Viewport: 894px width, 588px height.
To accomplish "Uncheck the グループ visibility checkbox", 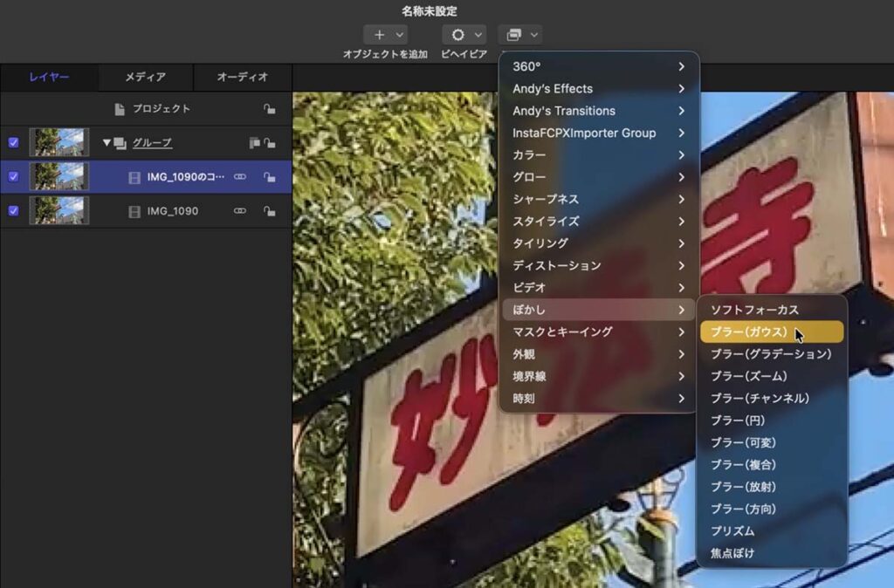I will click(x=13, y=143).
